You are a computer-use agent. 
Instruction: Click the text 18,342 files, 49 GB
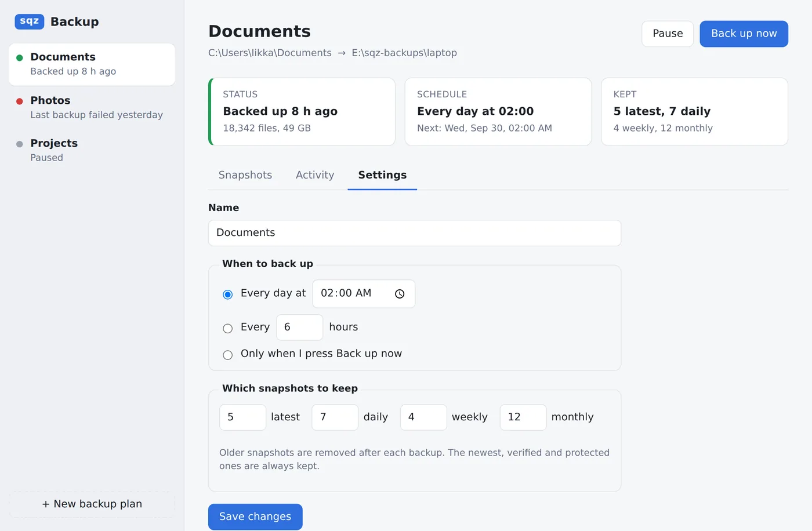click(267, 128)
